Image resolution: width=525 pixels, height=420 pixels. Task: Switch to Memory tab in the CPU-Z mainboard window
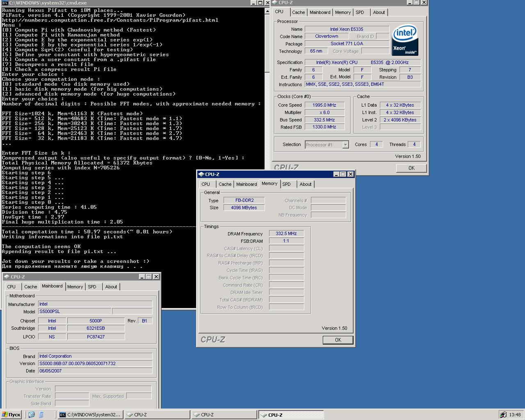tap(75, 287)
